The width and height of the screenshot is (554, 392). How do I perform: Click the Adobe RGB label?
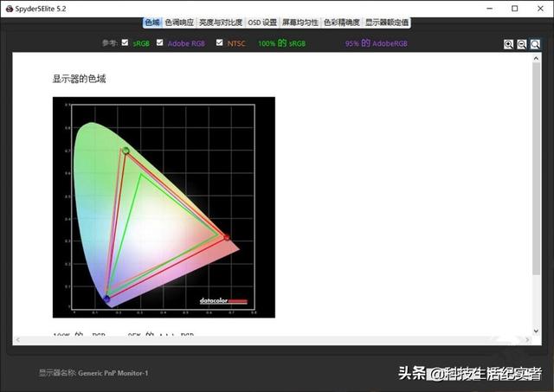[x=186, y=43]
